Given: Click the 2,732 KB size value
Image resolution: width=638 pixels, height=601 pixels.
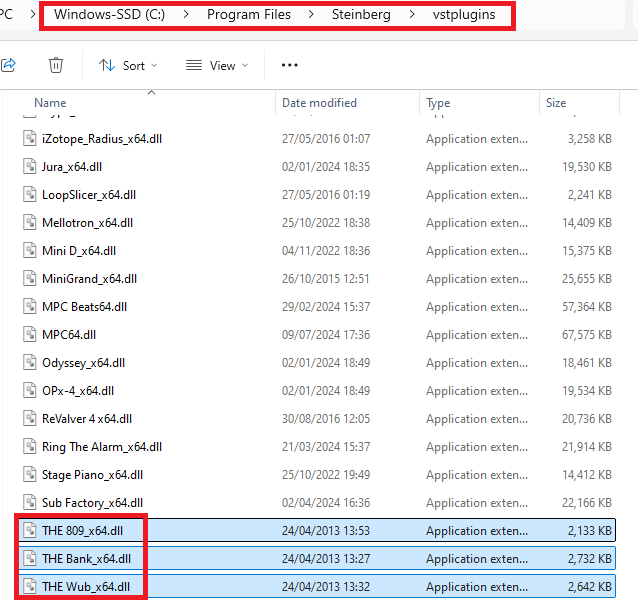Looking at the screenshot, I should click(590, 559).
